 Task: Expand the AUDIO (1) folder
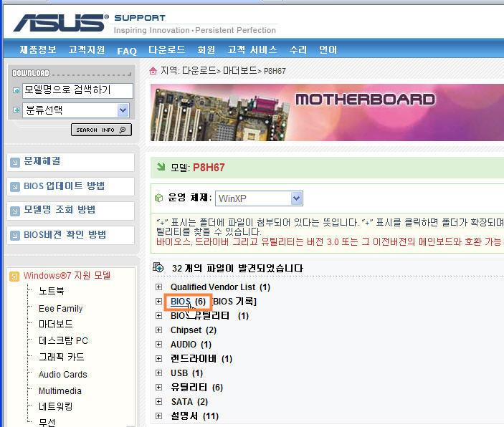pos(158,345)
